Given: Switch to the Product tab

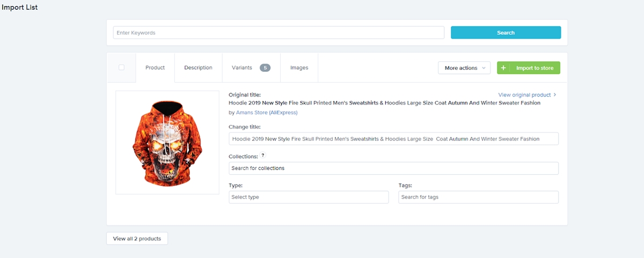Looking at the screenshot, I should 155,68.
